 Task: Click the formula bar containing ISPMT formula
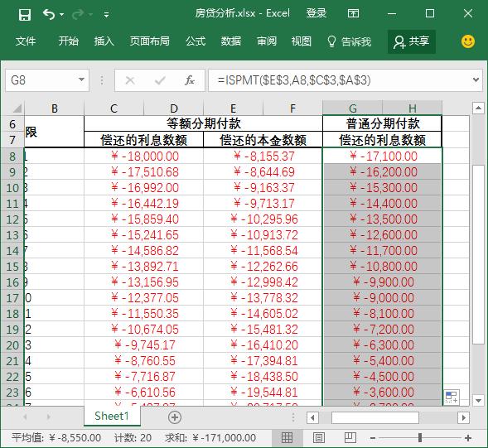tap(339, 80)
